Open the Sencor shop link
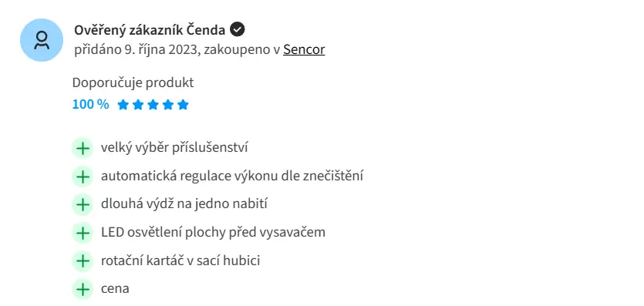The width and height of the screenshot is (644, 306). [x=304, y=49]
